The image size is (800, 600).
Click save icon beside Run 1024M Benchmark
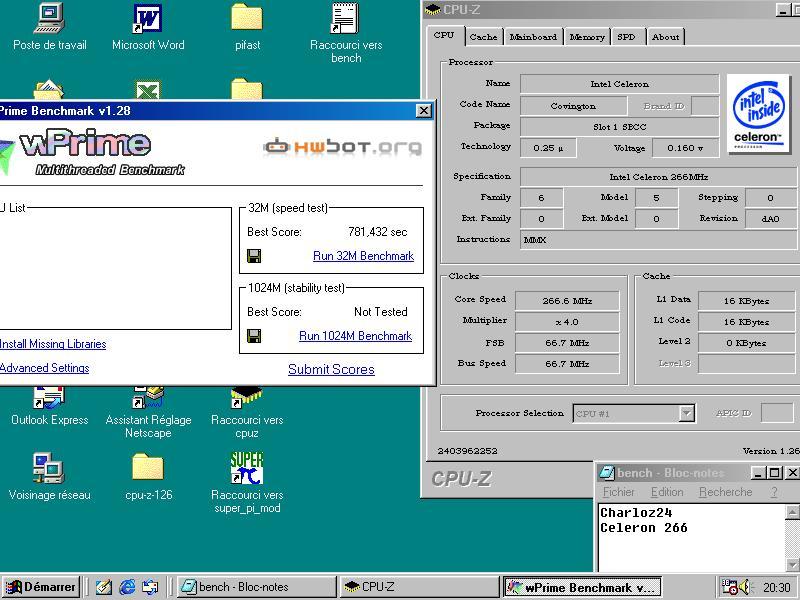coord(254,336)
